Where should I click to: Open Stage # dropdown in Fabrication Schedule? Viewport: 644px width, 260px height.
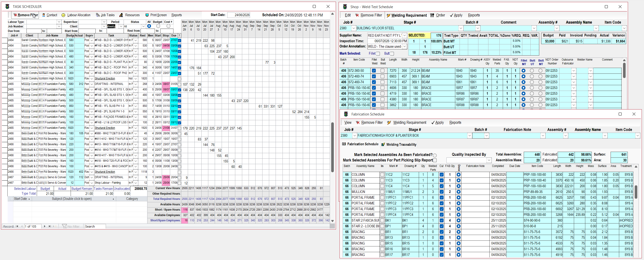coord(470,135)
